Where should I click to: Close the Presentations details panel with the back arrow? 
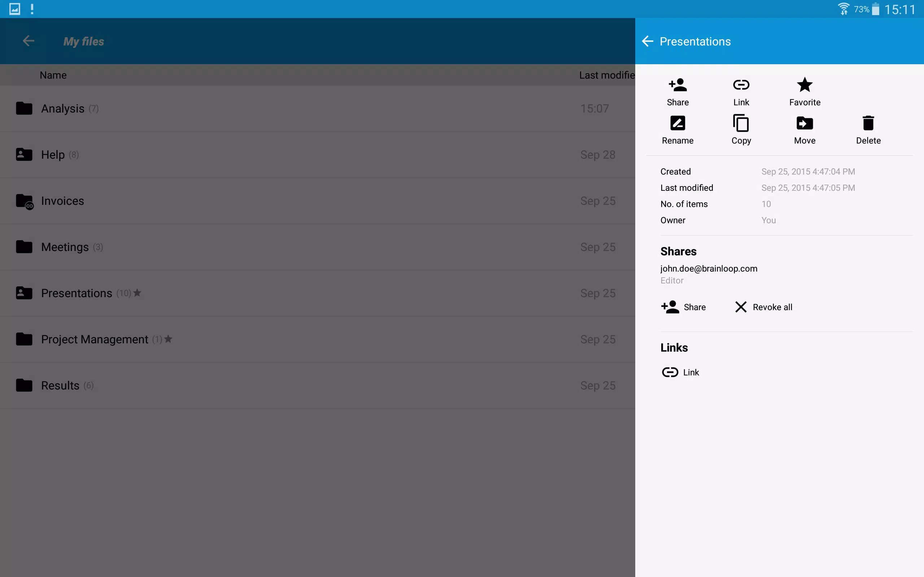(x=648, y=41)
